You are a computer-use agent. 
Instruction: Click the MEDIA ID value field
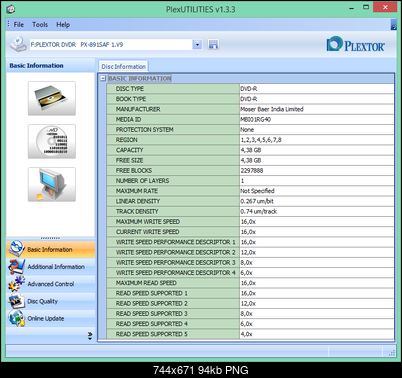click(317, 119)
